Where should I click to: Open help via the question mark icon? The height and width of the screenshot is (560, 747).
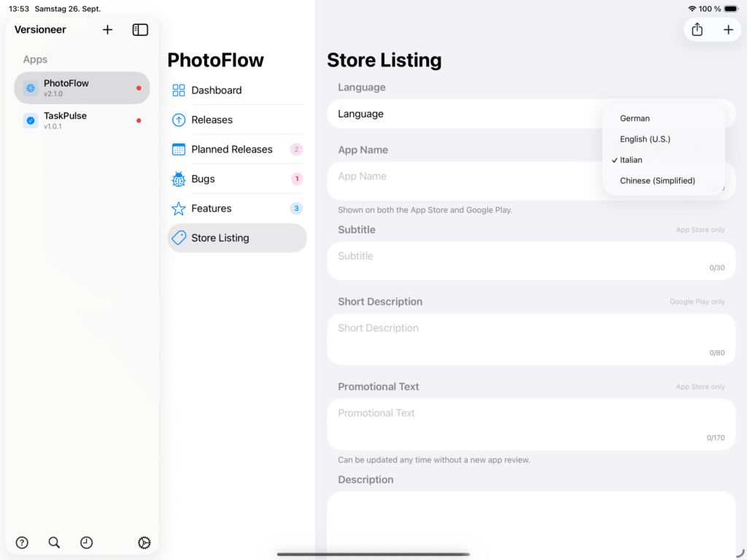tap(22, 542)
